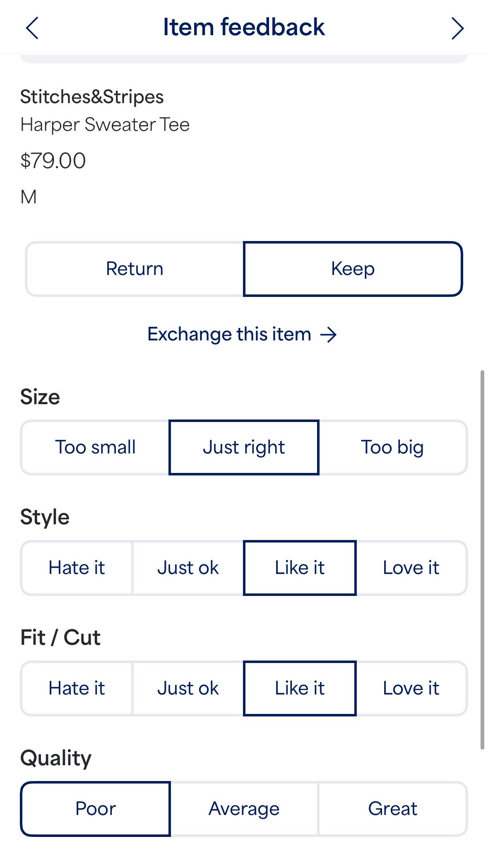Go back using the left chevron

(32, 28)
